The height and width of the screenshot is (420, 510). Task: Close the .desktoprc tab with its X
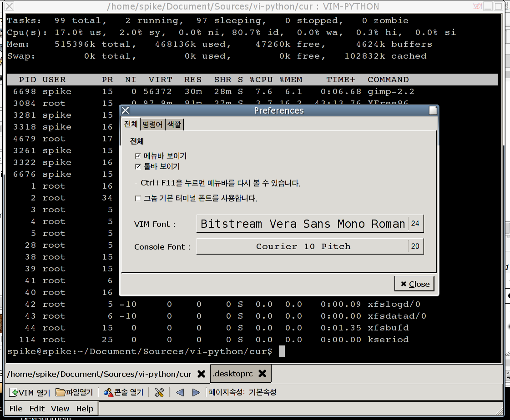(262, 374)
